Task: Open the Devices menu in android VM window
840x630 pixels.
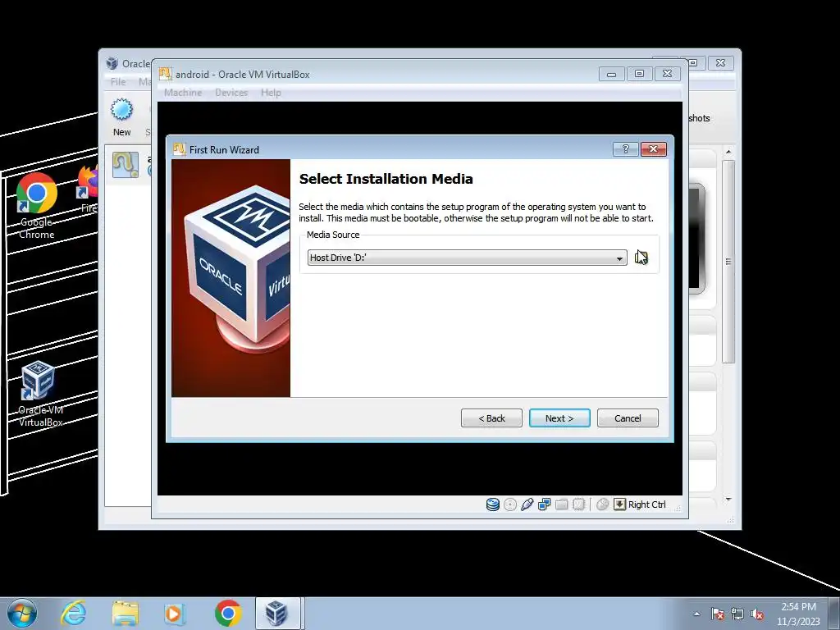Action: point(231,93)
